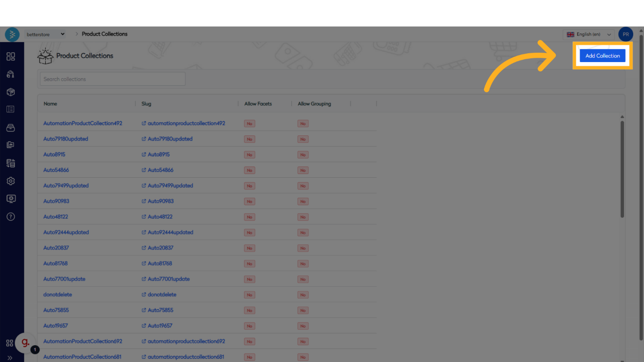Screen dimensions: 644x362
Task: Open the settings gear in the sidebar
Action: pyautogui.click(x=11, y=181)
